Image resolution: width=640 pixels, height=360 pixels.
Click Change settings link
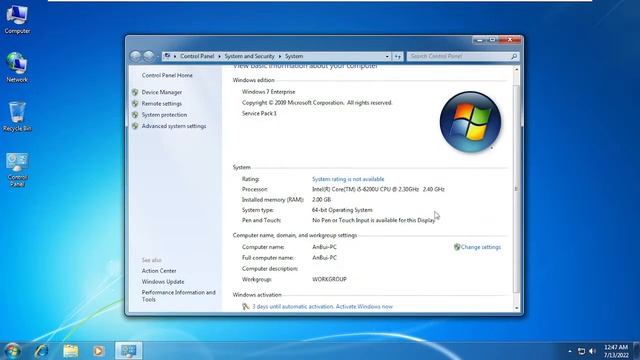click(480, 247)
